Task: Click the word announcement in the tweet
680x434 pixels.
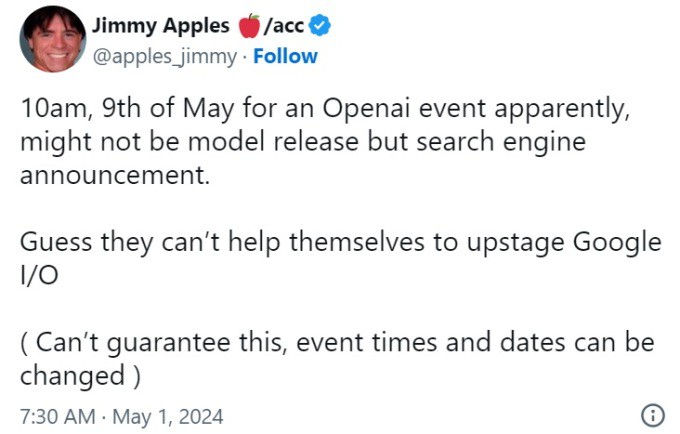Action: pyautogui.click(x=115, y=176)
